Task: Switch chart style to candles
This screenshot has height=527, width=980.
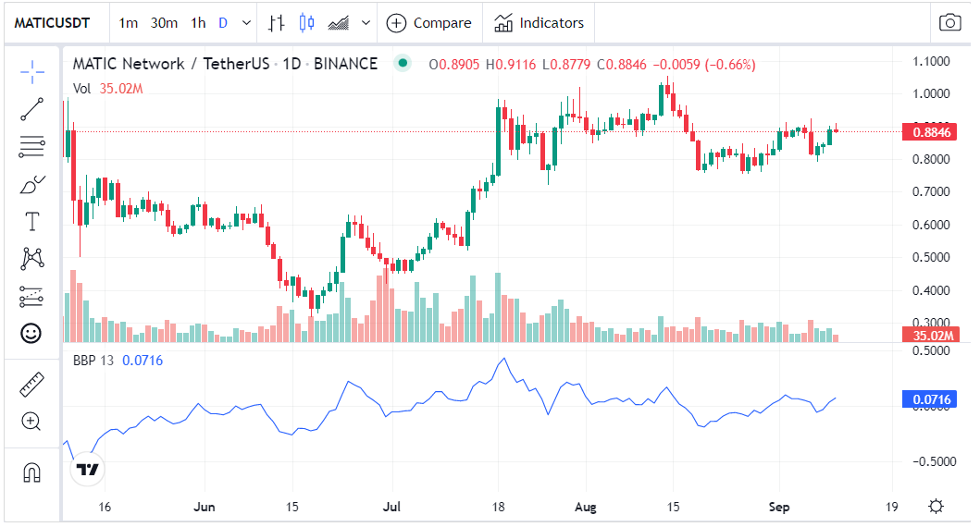Action: click(x=307, y=23)
